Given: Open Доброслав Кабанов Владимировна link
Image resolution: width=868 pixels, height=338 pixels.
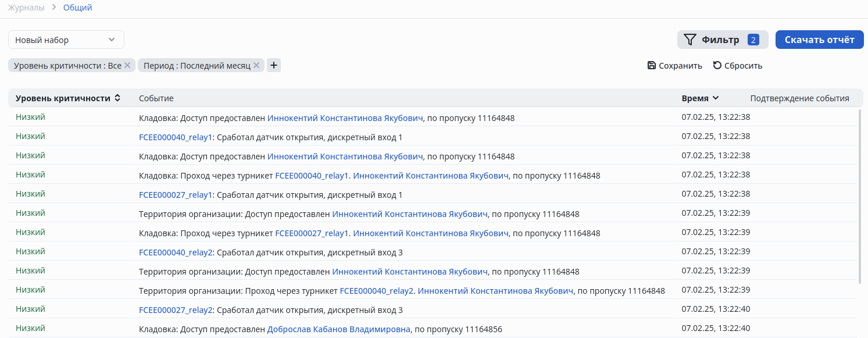Looking at the screenshot, I should click(338, 329).
